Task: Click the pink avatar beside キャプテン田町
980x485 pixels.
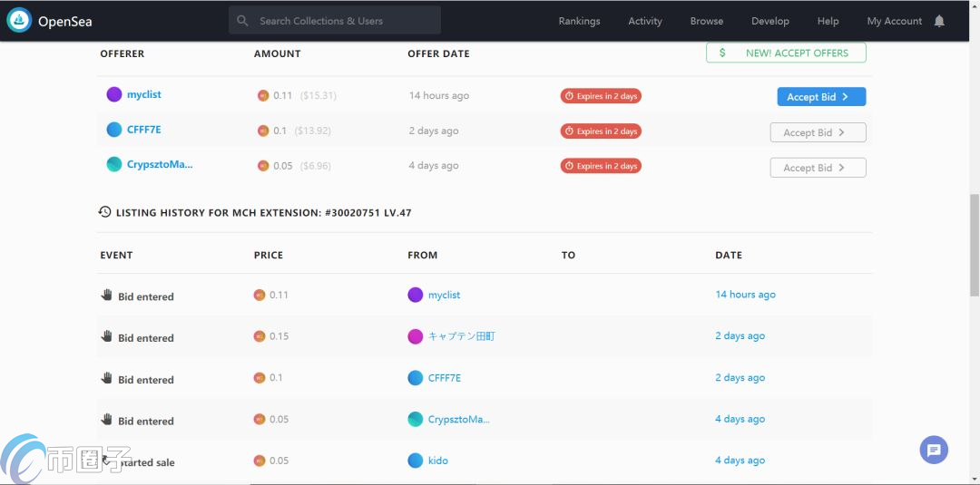Action: click(415, 336)
